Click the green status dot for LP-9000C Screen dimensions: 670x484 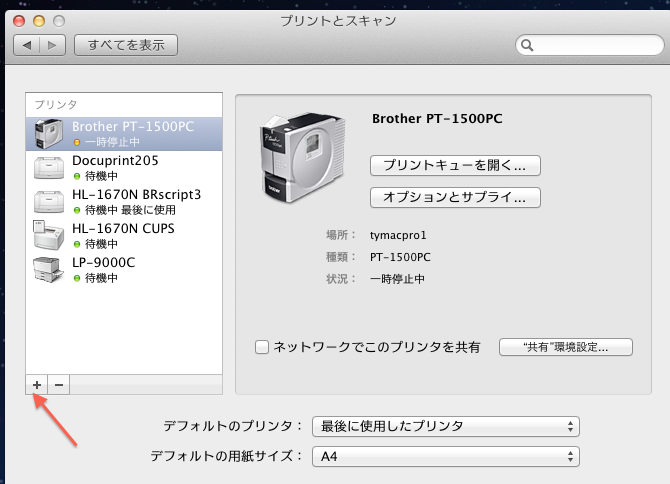coord(77,278)
